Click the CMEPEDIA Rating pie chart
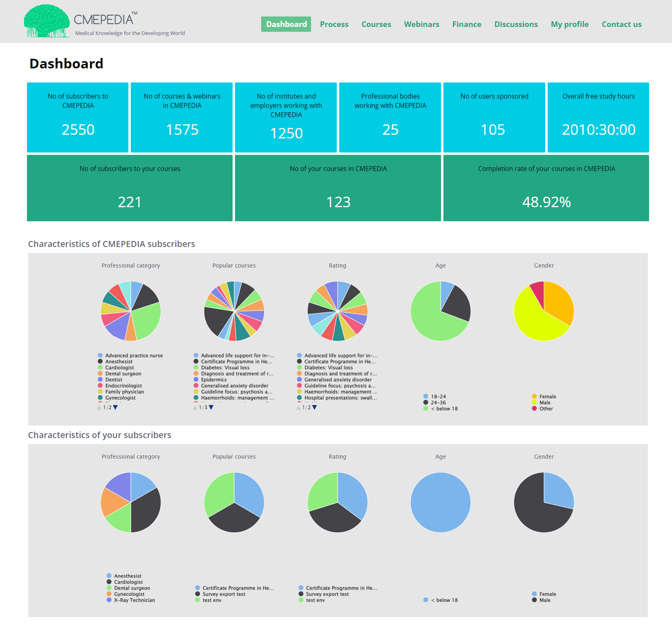The height and width of the screenshot is (636, 672). (338, 311)
